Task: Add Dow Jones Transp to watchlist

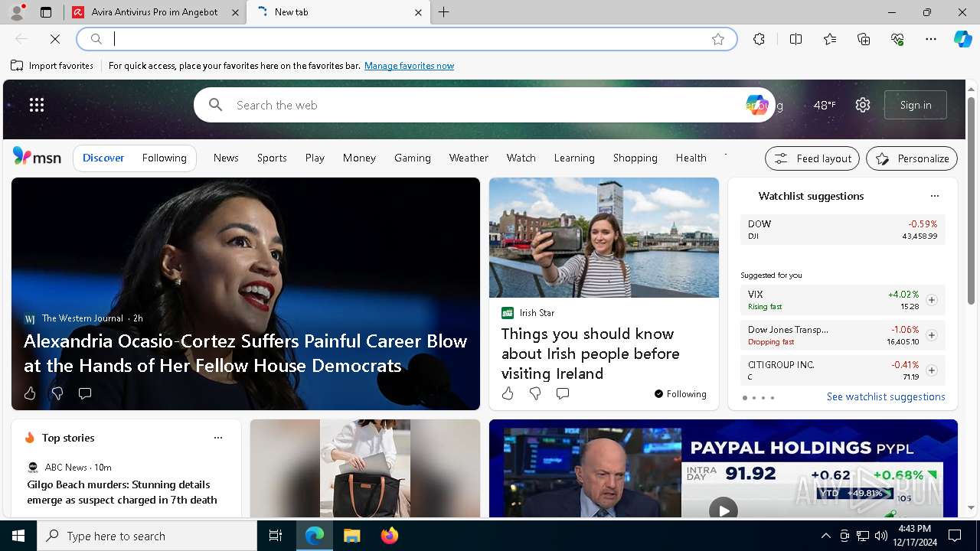Action: 932,335
